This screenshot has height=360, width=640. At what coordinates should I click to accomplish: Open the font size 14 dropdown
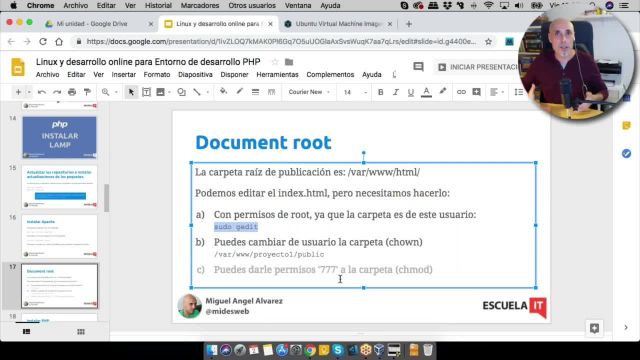pyautogui.click(x=354, y=92)
